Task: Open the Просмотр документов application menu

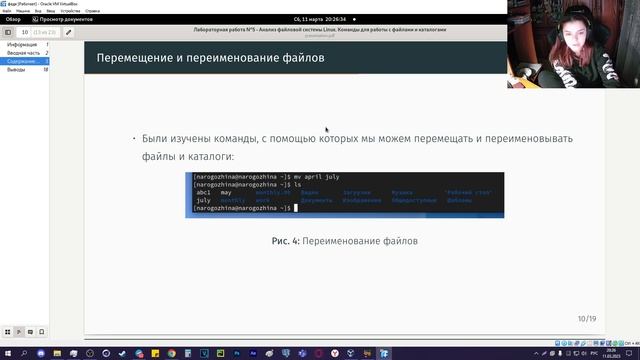Action: pos(62,19)
